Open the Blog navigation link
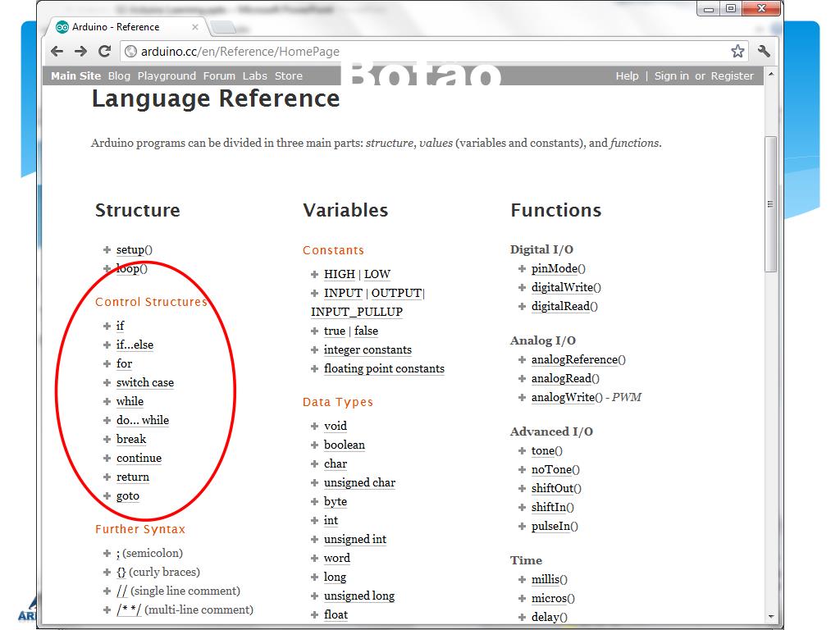Screen dimensions: 840x630 (119, 76)
